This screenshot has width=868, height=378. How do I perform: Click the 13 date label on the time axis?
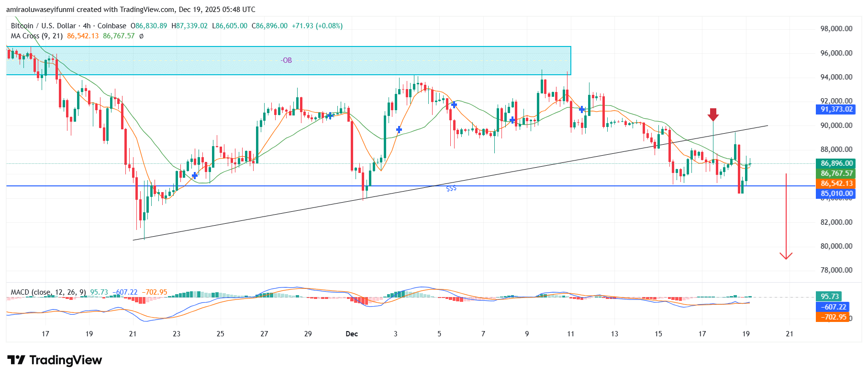click(614, 334)
